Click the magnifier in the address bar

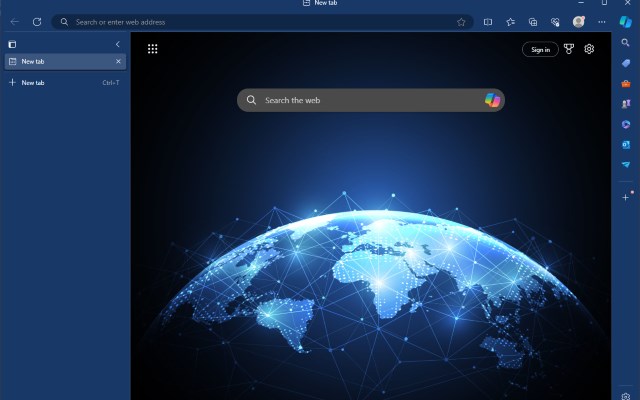coord(64,22)
